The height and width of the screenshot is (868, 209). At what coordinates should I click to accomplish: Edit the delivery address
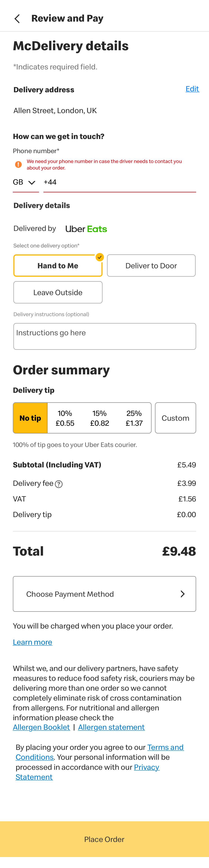point(192,89)
